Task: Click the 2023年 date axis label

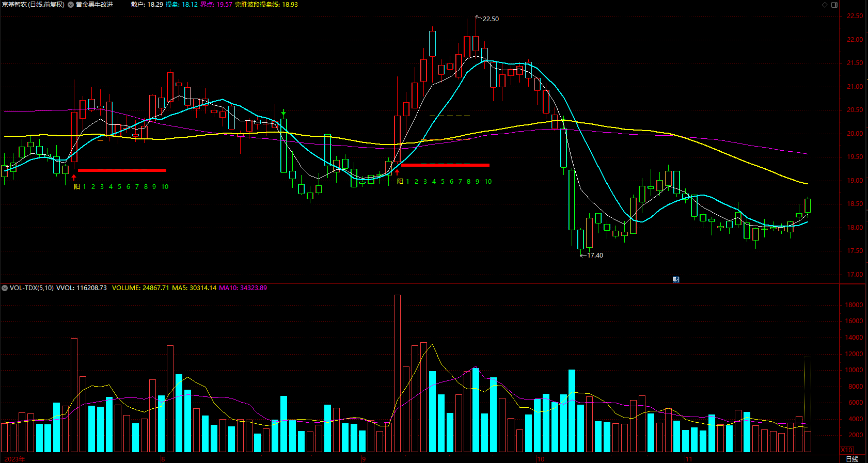Action: click(x=14, y=459)
